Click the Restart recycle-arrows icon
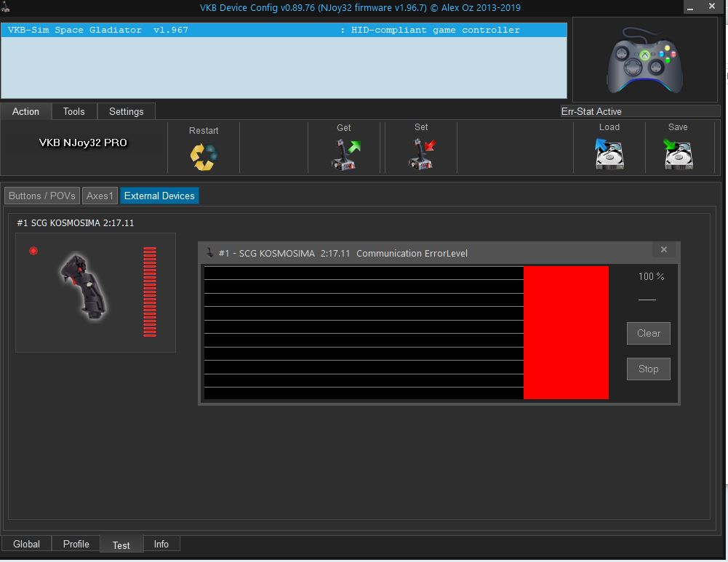The image size is (728, 562). click(204, 156)
